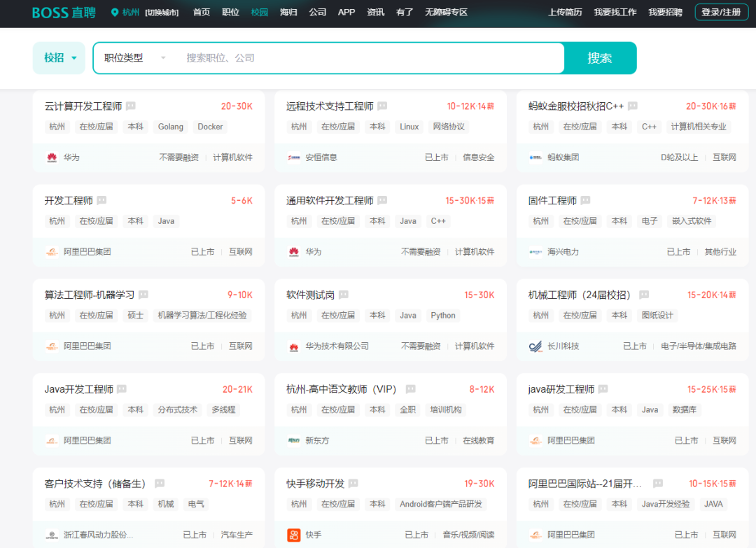
Task: Click chat icon next to 杭州-高中语文教师
Action: click(411, 389)
